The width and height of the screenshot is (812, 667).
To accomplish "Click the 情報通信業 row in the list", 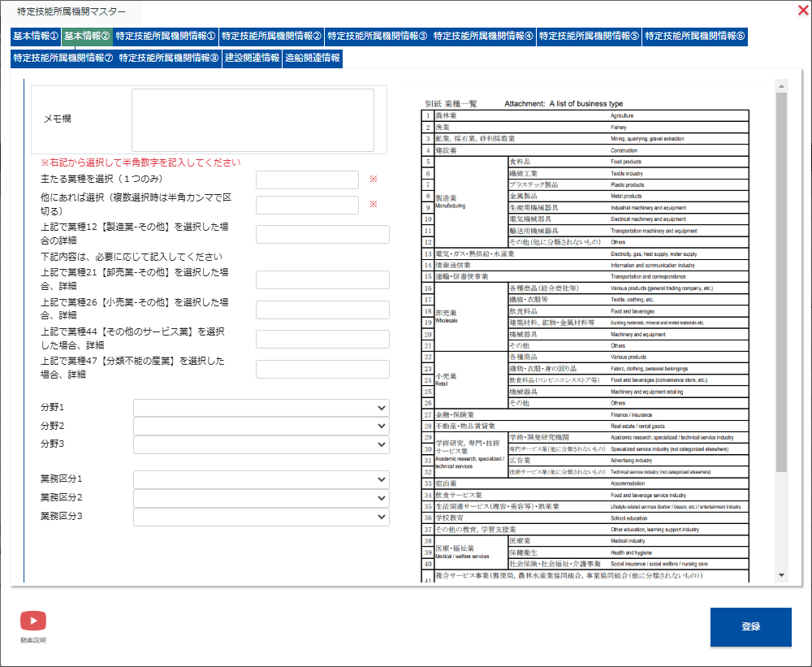I will pyautogui.click(x=585, y=266).
